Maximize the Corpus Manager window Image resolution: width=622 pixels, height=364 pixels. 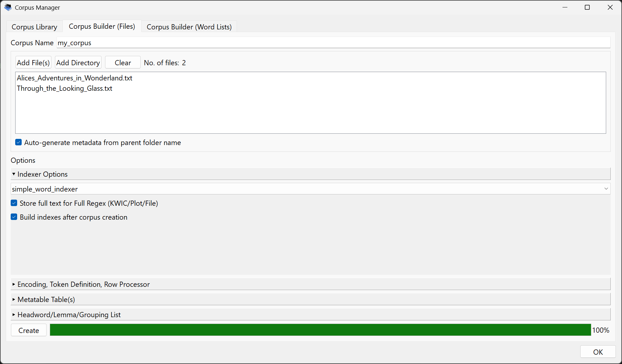click(587, 7)
